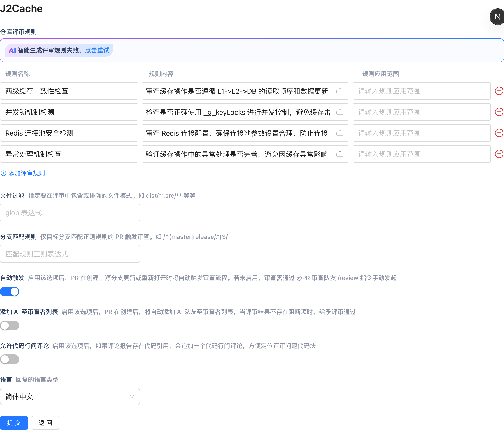The height and width of the screenshot is (430, 504).
Task: Edit rule content about L1->L2->DB 读取顺序
Action: coord(245,91)
